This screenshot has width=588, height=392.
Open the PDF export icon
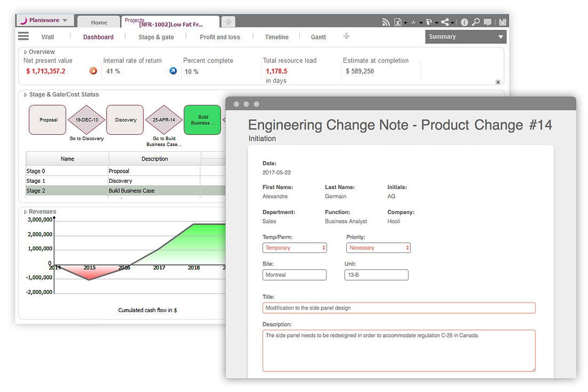click(x=414, y=22)
